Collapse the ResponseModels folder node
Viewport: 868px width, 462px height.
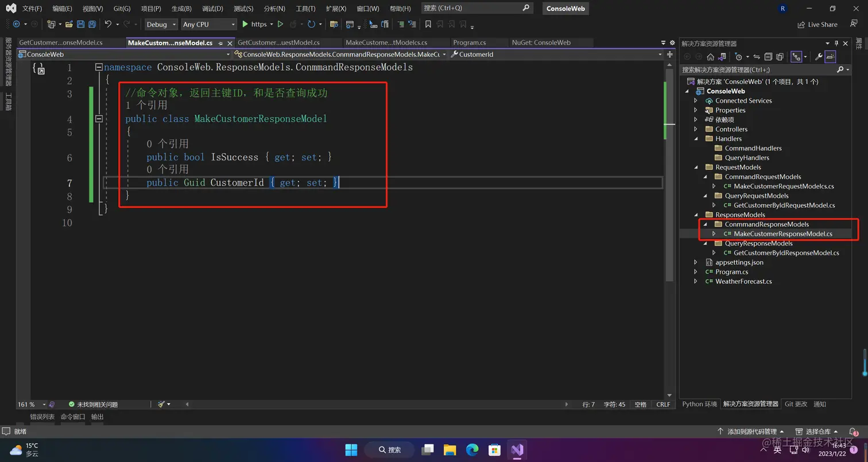[x=696, y=215]
